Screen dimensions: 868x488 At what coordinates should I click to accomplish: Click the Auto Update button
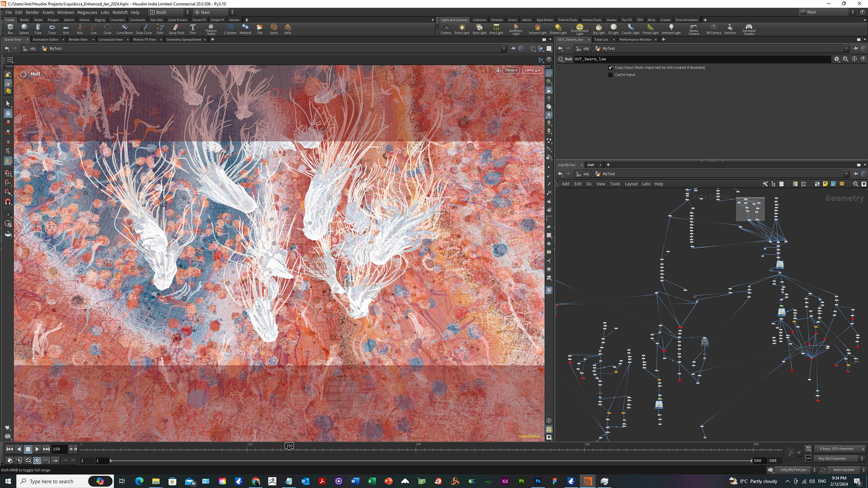844,470
